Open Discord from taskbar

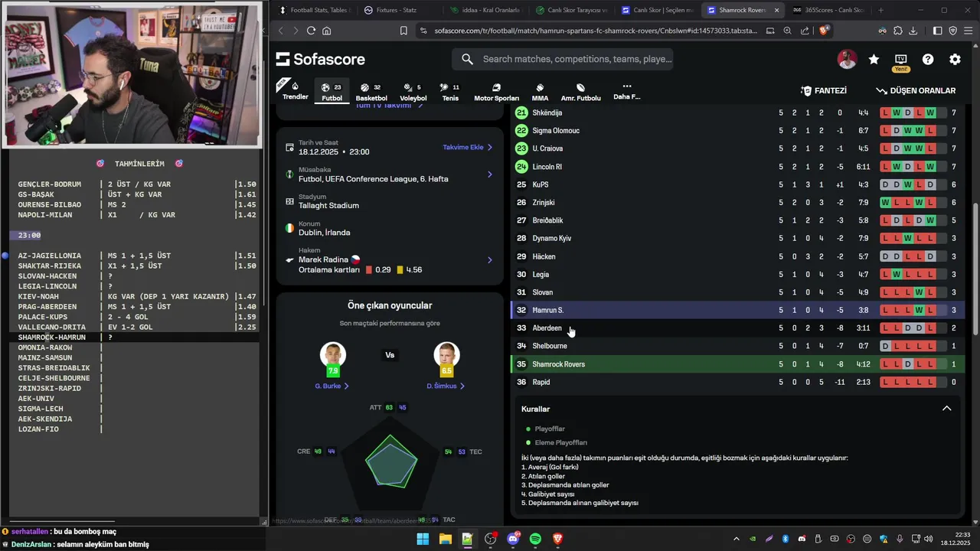click(x=512, y=539)
